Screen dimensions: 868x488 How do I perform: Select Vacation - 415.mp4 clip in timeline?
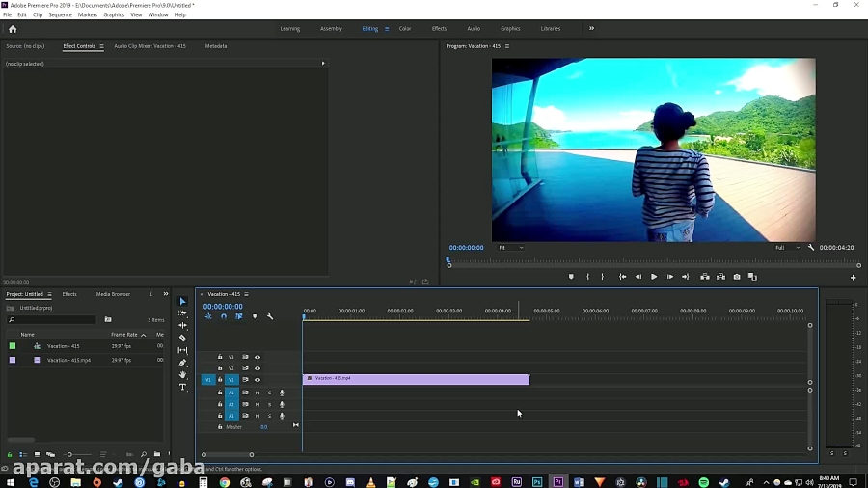(417, 380)
